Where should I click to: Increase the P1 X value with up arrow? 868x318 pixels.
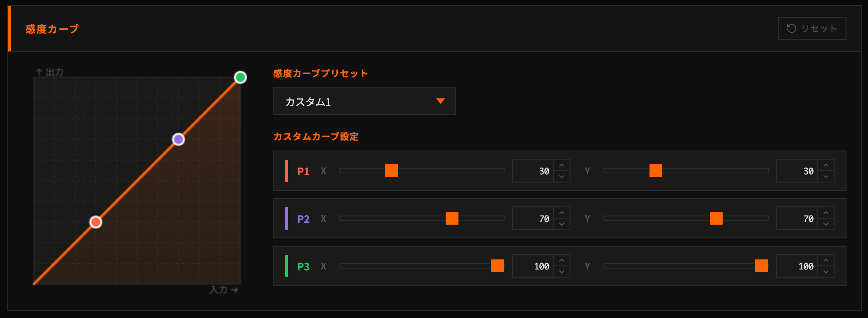(x=562, y=165)
